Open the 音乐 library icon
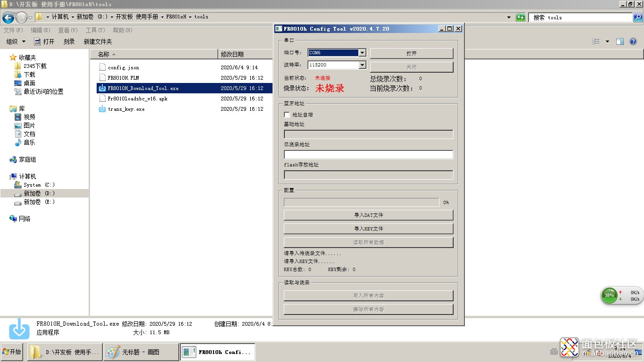This screenshot has height=362, width=644. click(x=18, y=142)
